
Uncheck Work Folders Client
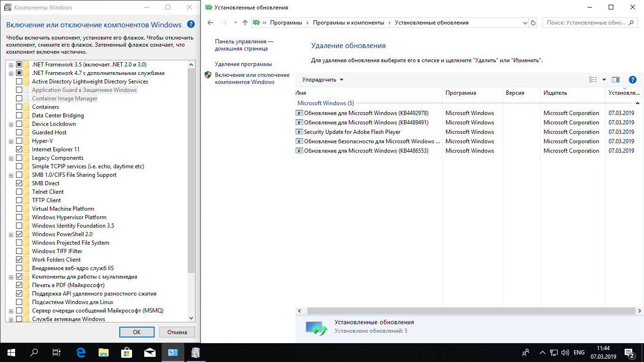pyautogui.click(x=19, y=260)
